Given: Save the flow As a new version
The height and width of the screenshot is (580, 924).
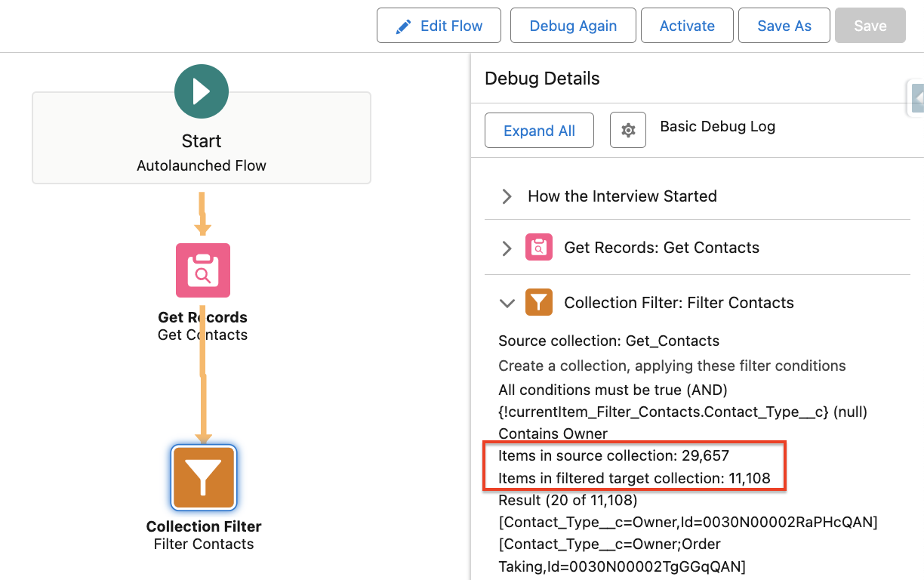Looking at the screenshot, I should [784, 25].
